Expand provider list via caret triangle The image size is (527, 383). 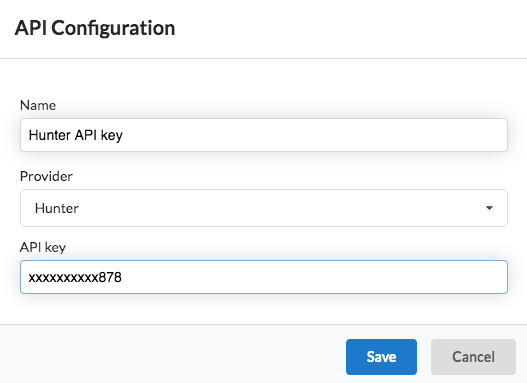(489, 208)
